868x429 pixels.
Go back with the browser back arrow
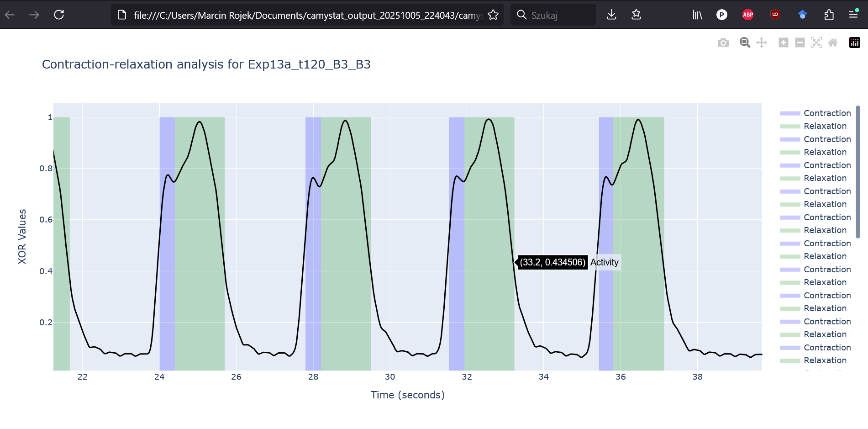tap(10, 15)
